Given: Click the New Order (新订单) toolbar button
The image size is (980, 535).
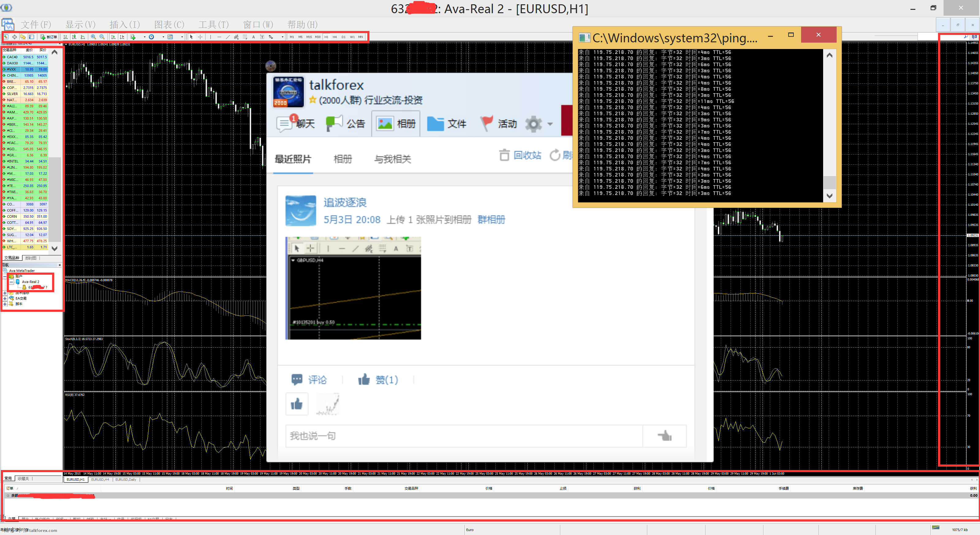Looking at the screenshot, I should click(x=49, y=37).
